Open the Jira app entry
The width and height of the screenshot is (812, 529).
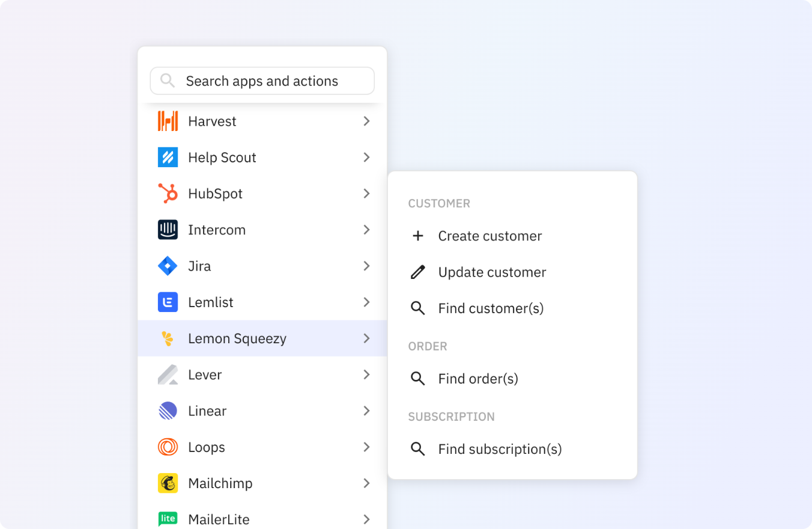(x=262, y=266)
